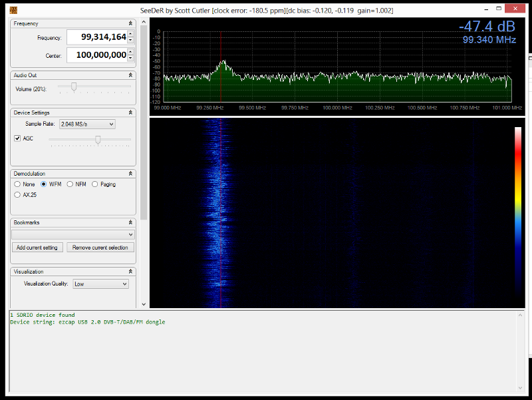
Task: Disable the AGC checkbox
Action: point(17,138)
